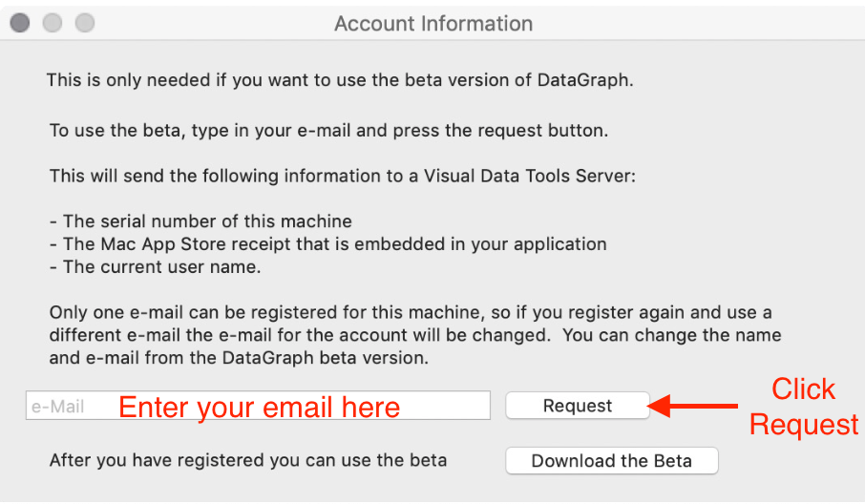The width and height of the screenshot is (865, 504).
Task: Click the red "Click Request" annotation
Action: 804,407
